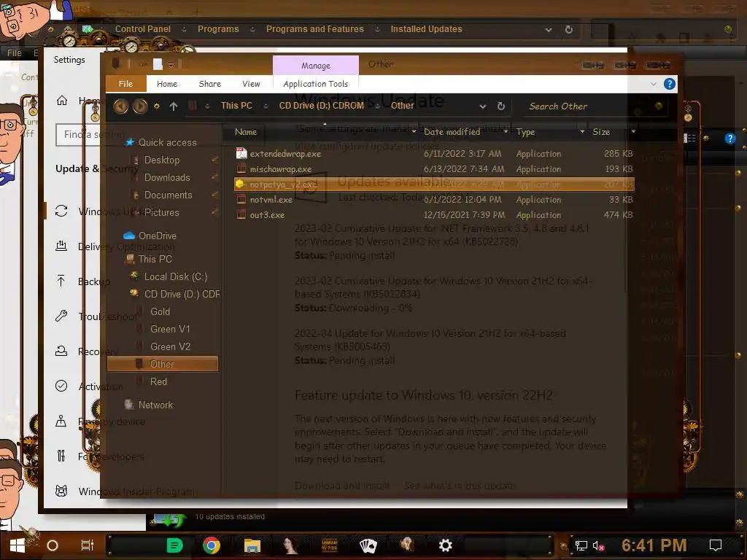This screenshot has height=560, width=747.
Task: Select Gold folder in navigation tree
Action: pyautogui.click(x=160, y=311)
